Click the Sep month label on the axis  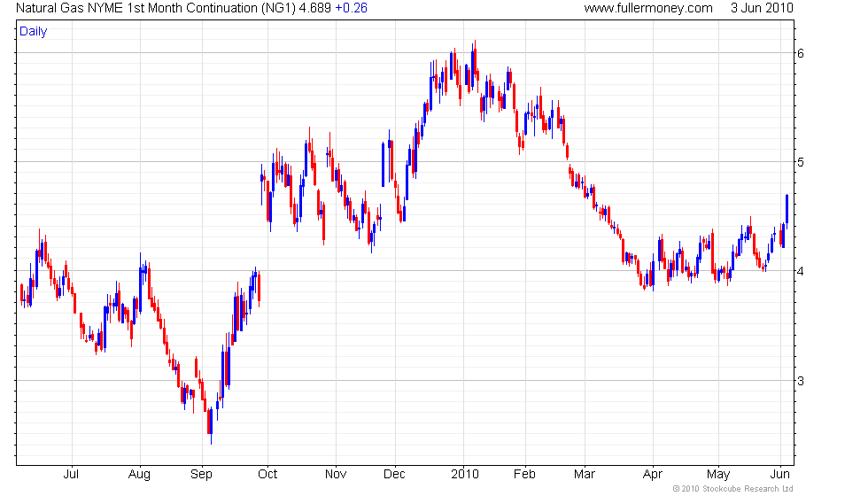[201, 475]
